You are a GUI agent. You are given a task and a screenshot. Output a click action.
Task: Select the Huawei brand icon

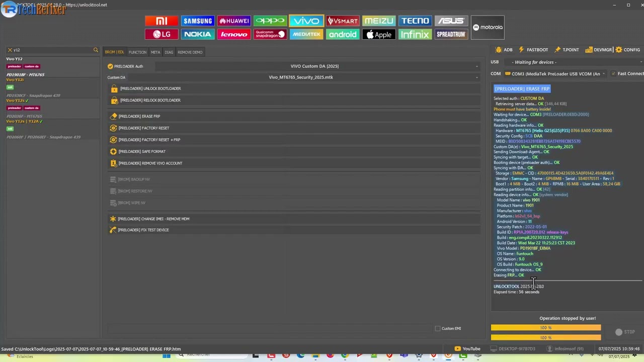(x=234, y=21)
